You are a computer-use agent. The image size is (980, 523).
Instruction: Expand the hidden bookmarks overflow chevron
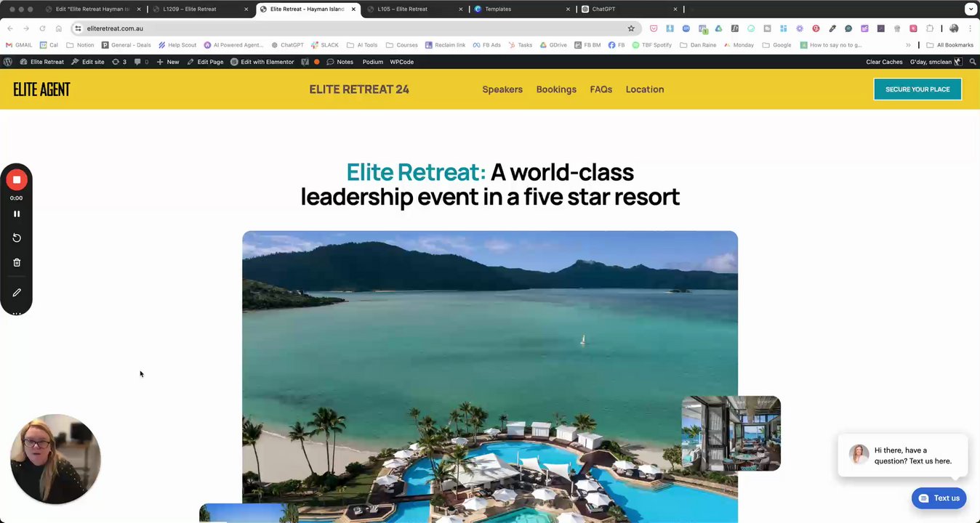(x=908, y=45)
